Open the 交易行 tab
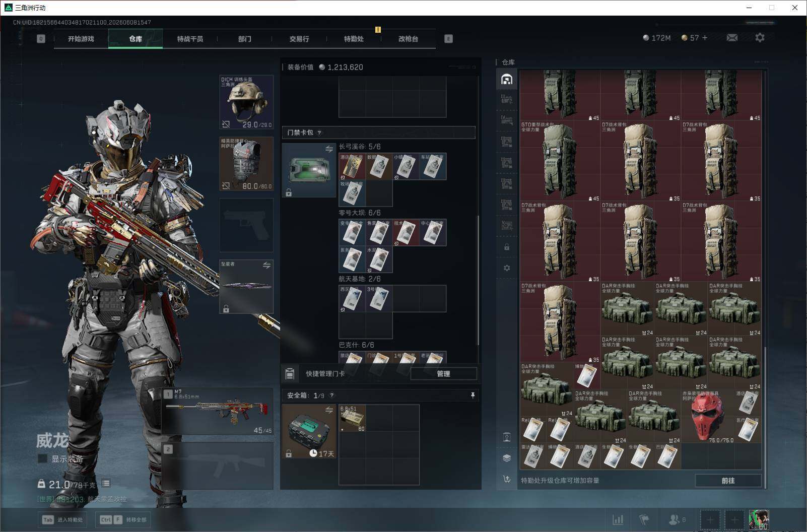Viewport: 807px width, 532px height. point(299,39)
